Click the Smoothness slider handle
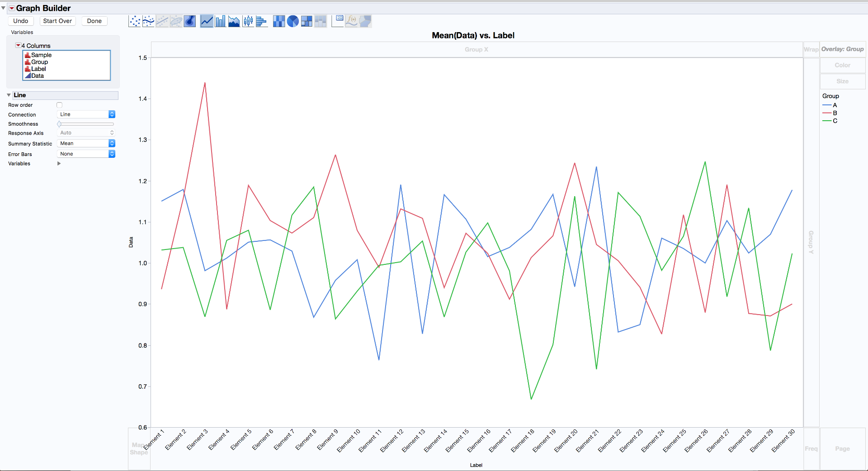 point(59,124)
